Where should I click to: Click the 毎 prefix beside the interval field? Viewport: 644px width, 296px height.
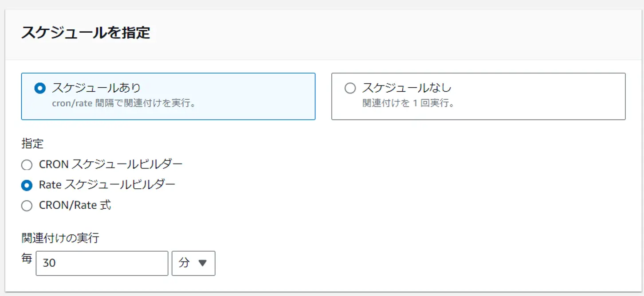27,259
